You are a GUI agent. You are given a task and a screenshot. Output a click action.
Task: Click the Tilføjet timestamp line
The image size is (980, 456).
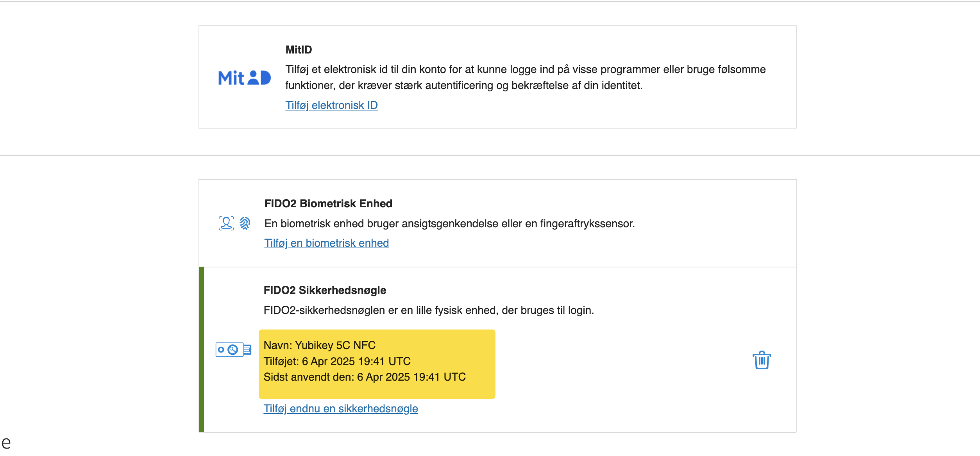click(x=338, y=361)
